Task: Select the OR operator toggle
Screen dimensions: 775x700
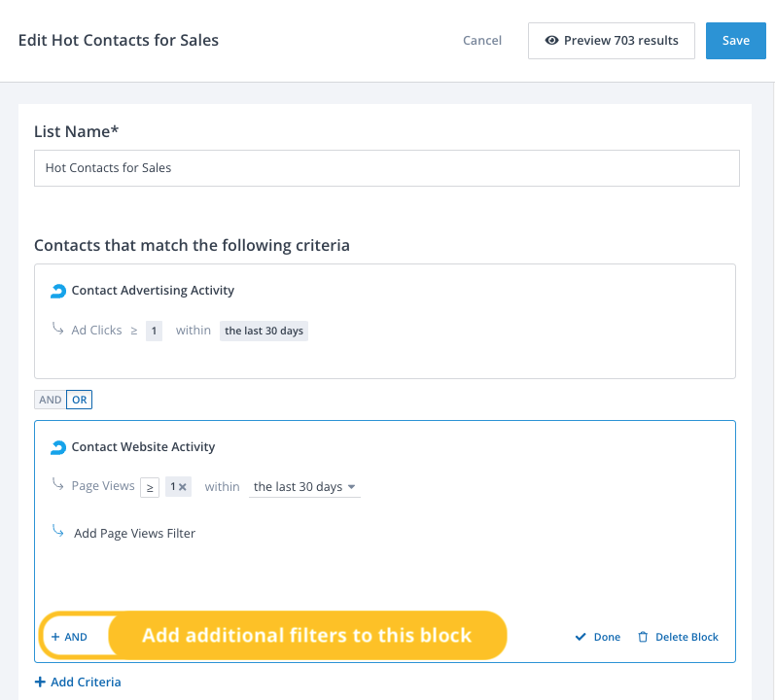Action: point(80,400)
